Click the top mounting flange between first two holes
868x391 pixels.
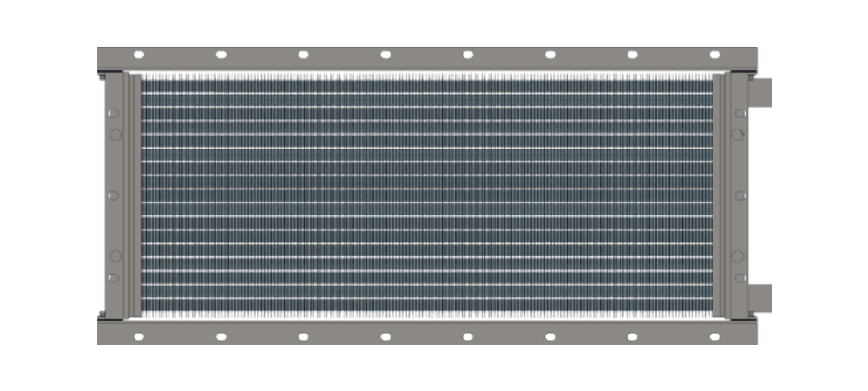(180, 57)
